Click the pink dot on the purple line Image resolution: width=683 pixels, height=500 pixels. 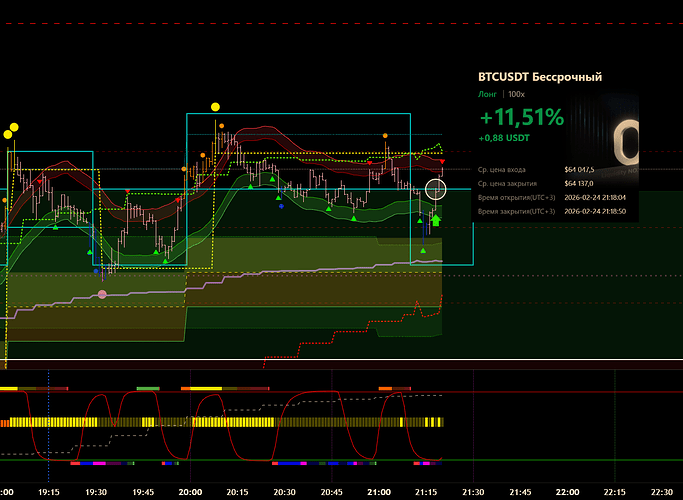coord(102,294)
